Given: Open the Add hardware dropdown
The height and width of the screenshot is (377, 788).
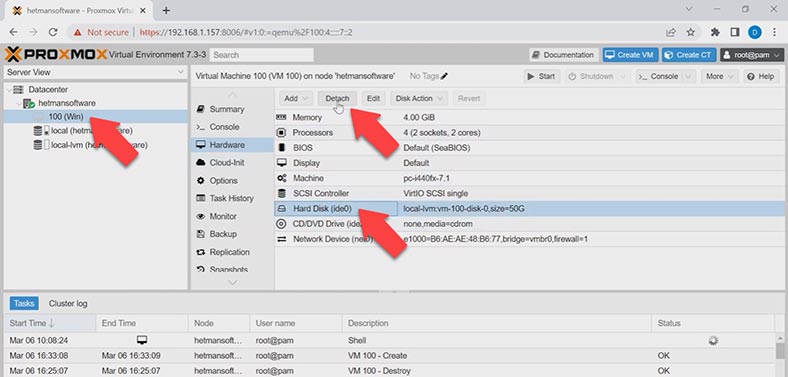Looking at the screenshot, I should pos(296,99).
